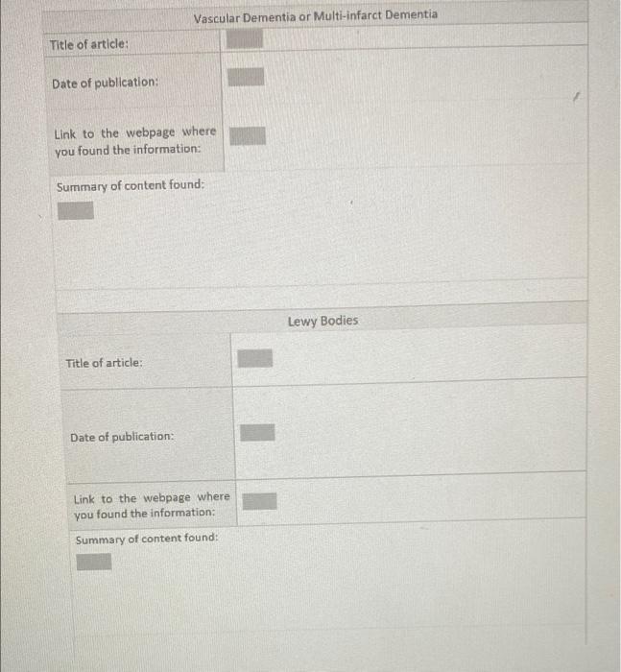Click the Lewy Bodies summary content placeholder

point(94,562)
